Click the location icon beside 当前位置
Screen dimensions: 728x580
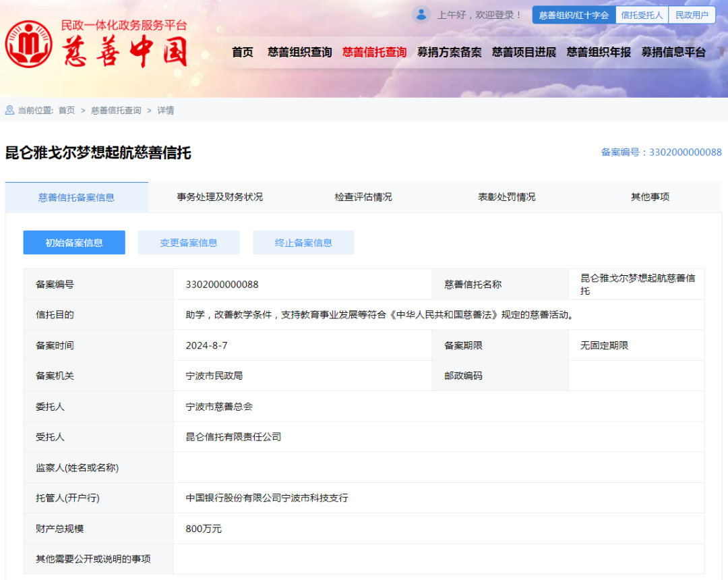coord(9,110)
